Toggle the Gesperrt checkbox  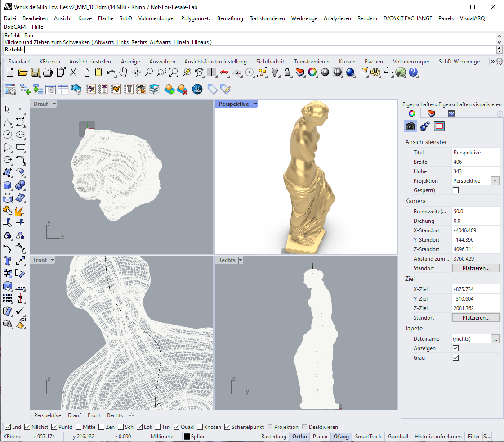click(x=456, y=190)
